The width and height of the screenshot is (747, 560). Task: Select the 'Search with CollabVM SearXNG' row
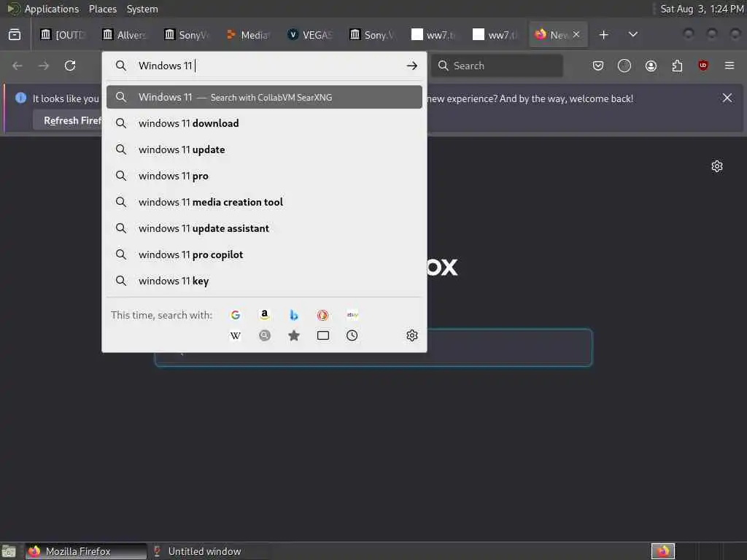264,97
